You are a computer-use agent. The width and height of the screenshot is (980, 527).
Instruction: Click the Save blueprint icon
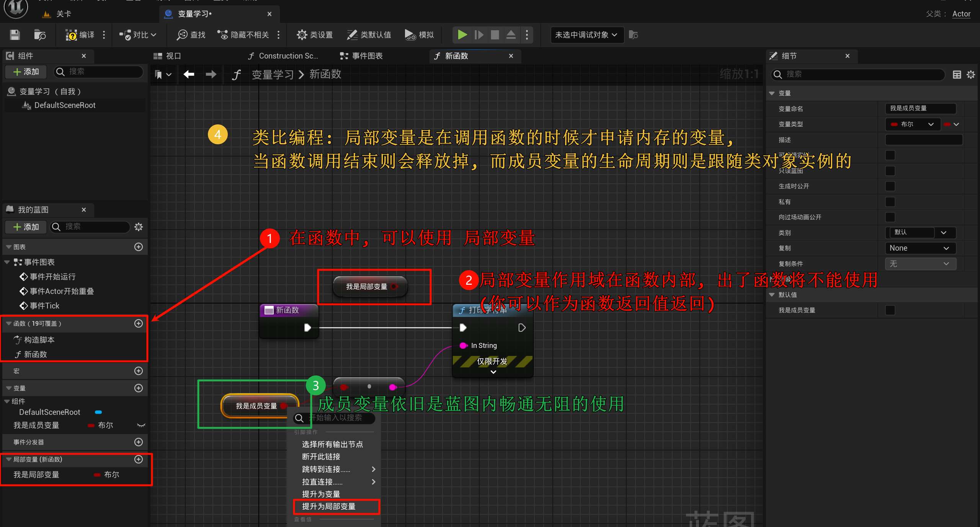15,35
